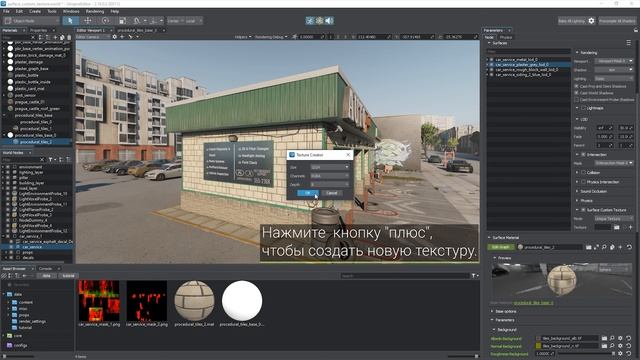Viewport: 640px width, 360px height.
Task: Toggle Surface Custom Texture checkbox
Action: [583, 210]
